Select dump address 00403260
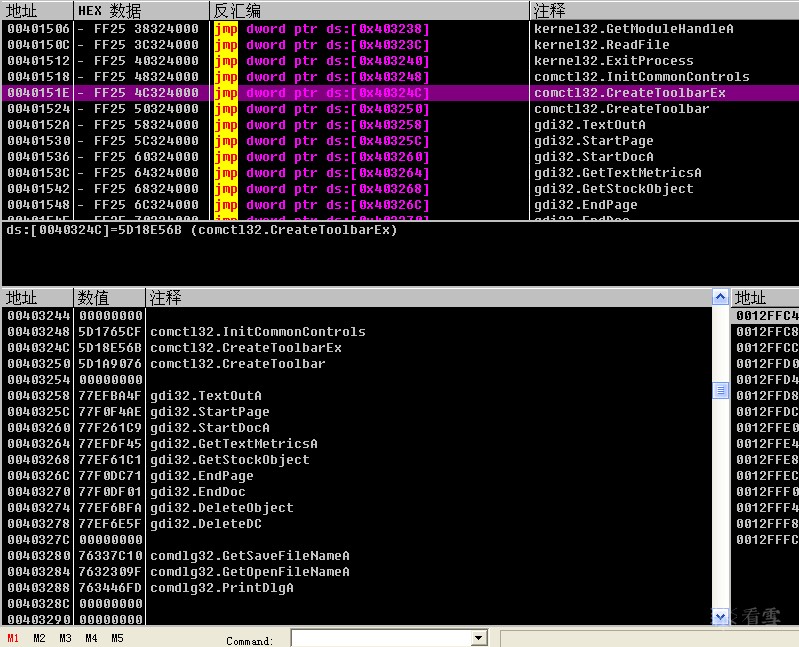Viewport: 799px width, 647px height. (x=39, y=428)
